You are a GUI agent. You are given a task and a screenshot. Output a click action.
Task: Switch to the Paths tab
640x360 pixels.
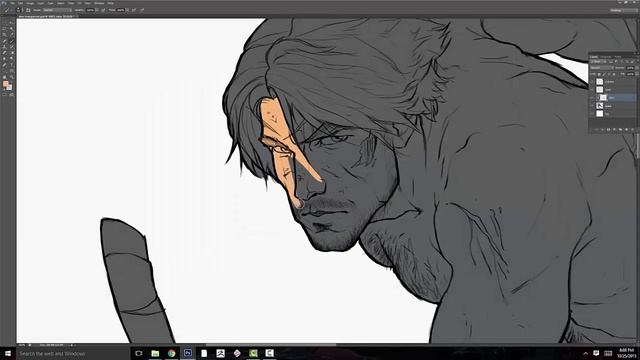click(617, 57)
